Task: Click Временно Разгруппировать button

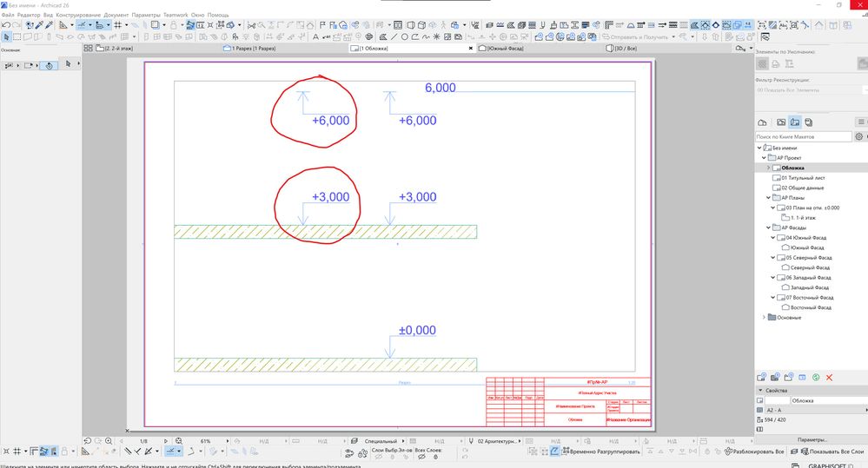Action: click(x=600, y=452)
